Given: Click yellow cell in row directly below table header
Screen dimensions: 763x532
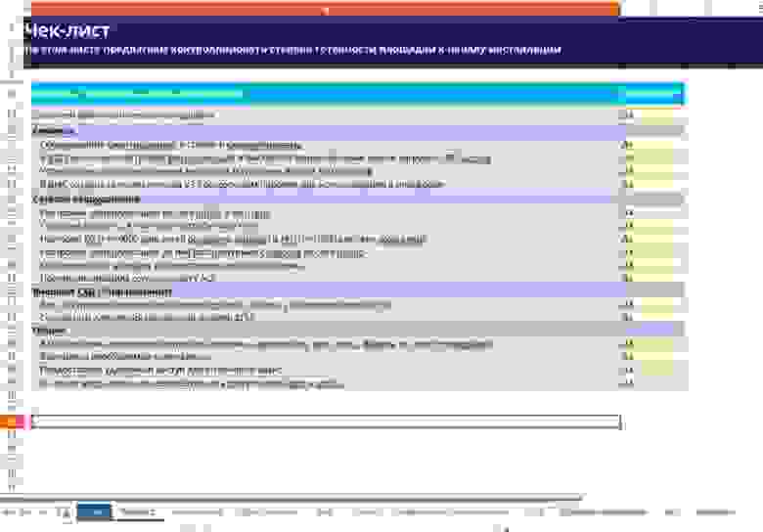Looking at the screenshot, I should 657,114.
